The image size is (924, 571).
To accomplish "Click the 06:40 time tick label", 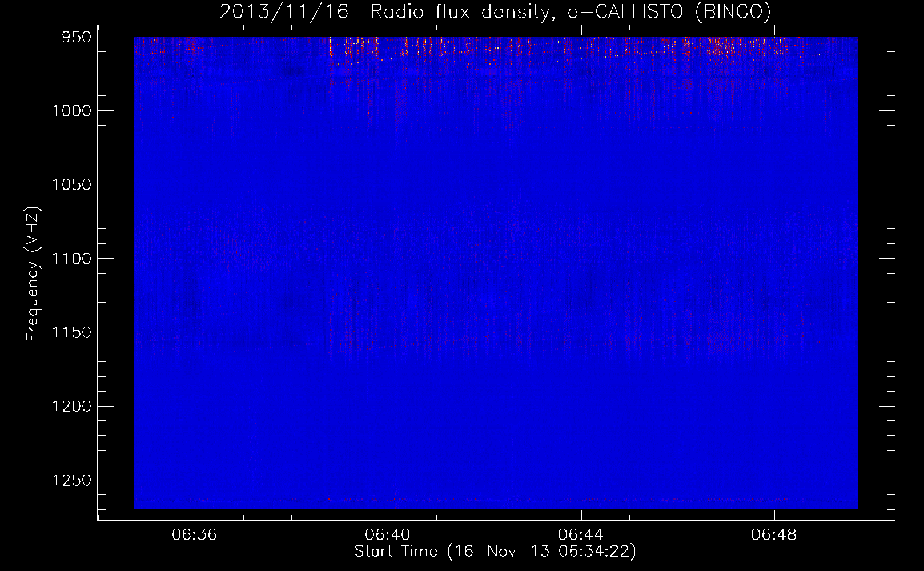I will (x=388, y=535).
